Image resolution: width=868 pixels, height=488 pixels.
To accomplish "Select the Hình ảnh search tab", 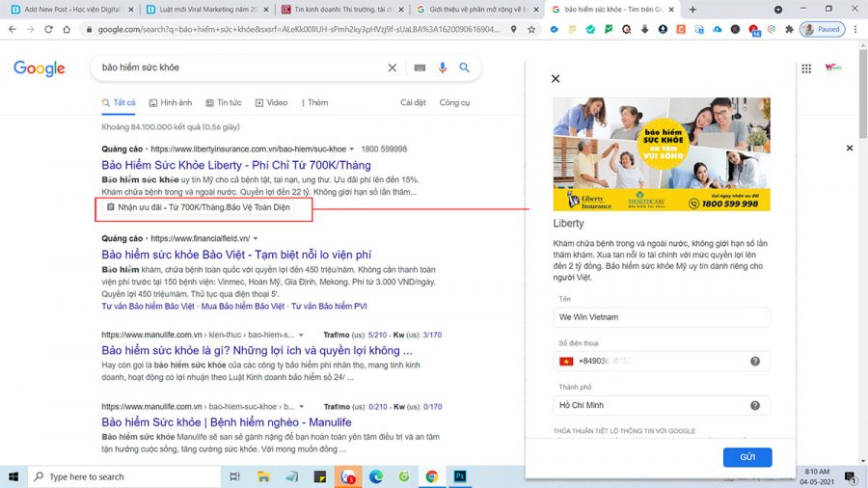I will (171, 102).
